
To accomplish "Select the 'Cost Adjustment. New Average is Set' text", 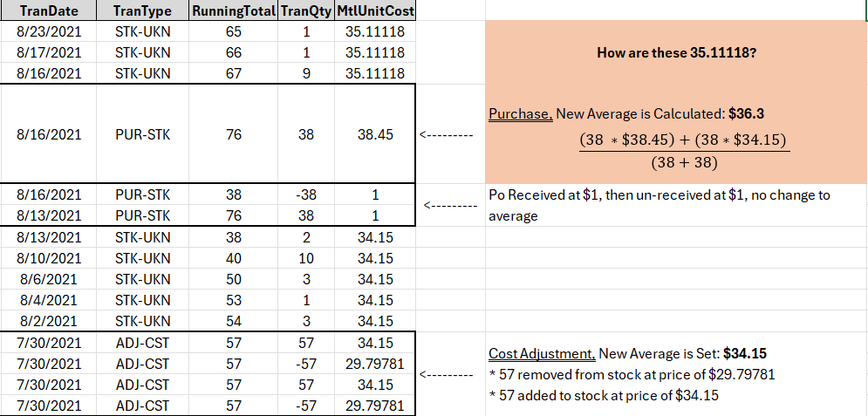I will coord(626,353).
